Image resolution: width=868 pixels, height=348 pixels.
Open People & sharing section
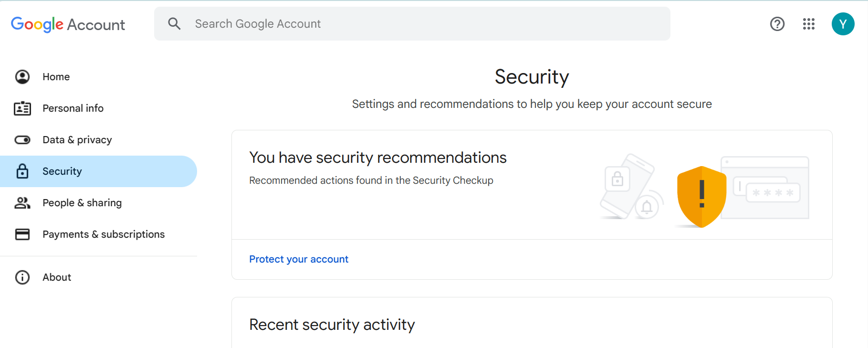[x=82, y=203]
